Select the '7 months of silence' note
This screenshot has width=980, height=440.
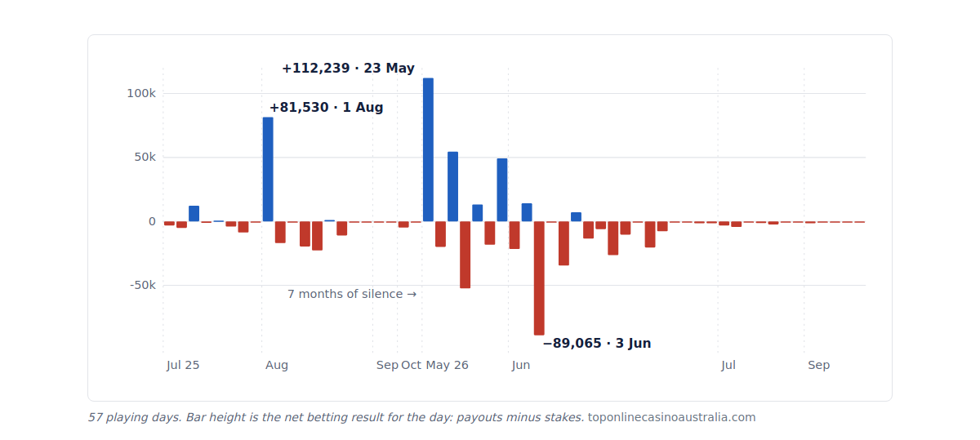(x=352, y=294)
